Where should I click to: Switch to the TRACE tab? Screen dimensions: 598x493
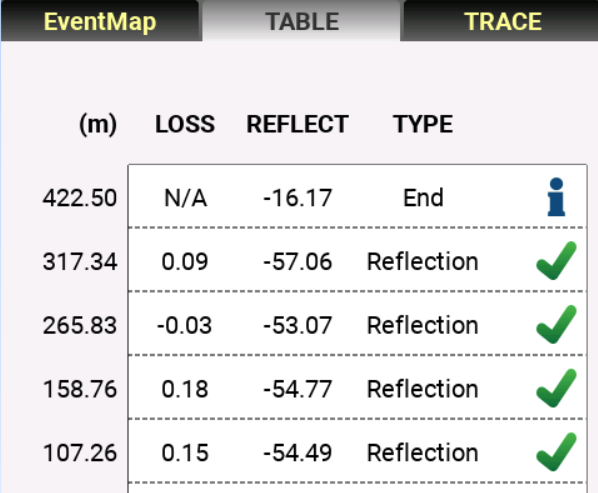pyautogui.click(x=502, y=21)
